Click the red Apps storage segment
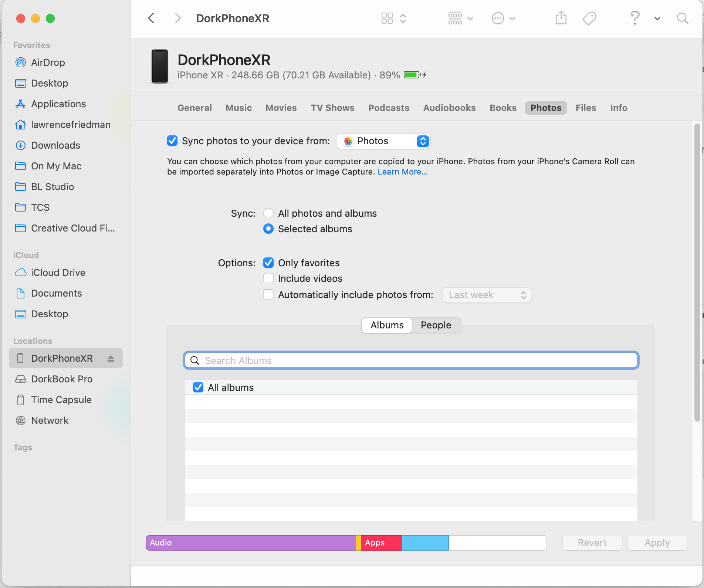The width and height of the screenshot is (704, 588). coord(381,543)
